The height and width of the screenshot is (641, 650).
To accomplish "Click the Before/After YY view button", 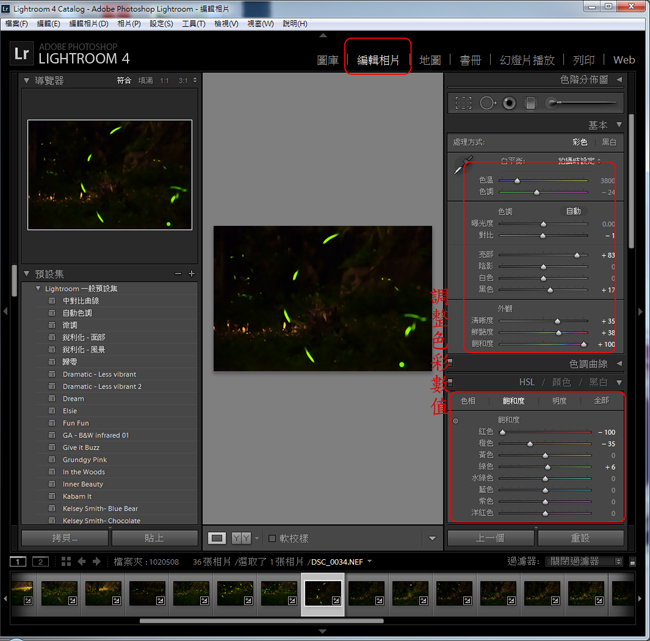I will click(x=241, y=538).
